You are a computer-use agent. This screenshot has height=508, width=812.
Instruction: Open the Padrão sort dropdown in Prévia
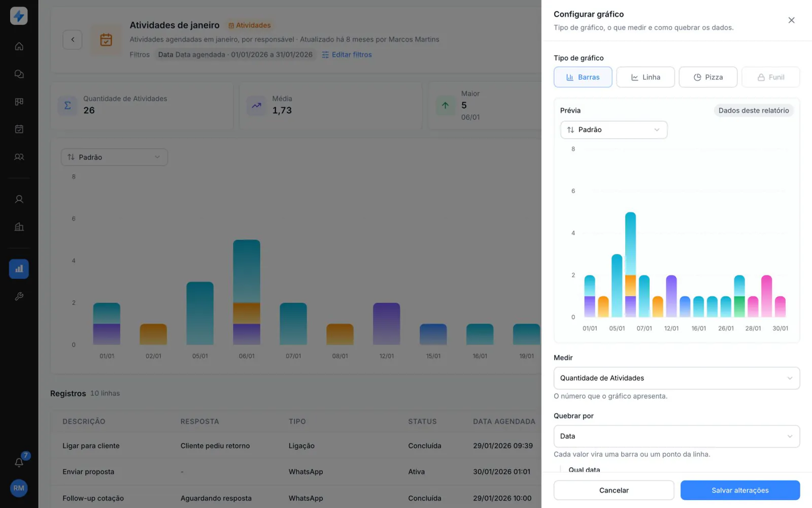point(614,130)
